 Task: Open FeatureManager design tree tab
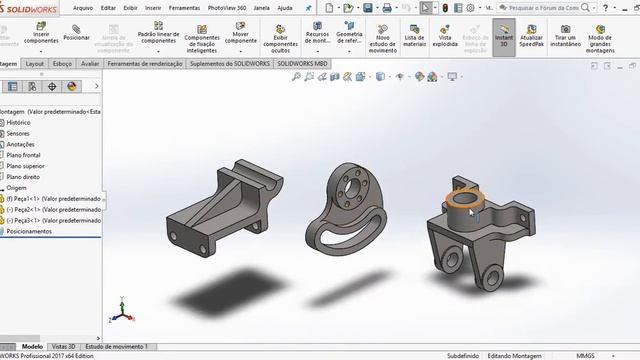click(13, 86)
